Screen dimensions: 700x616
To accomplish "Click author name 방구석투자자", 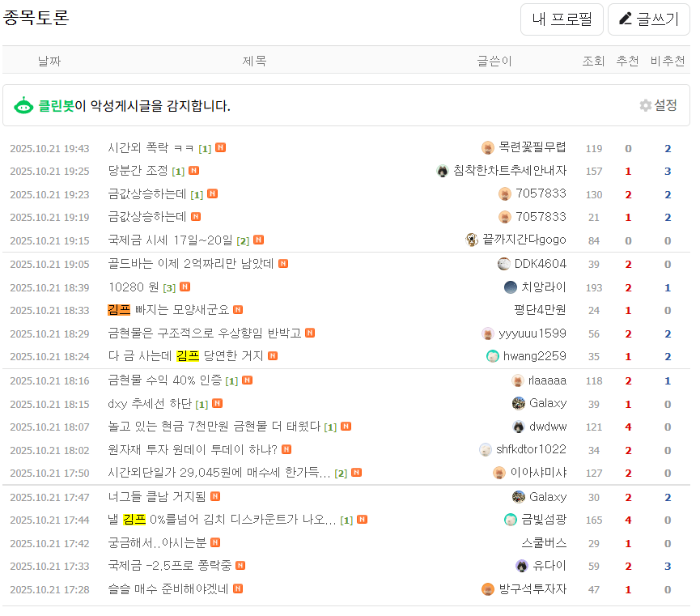I will coord(532,589).
